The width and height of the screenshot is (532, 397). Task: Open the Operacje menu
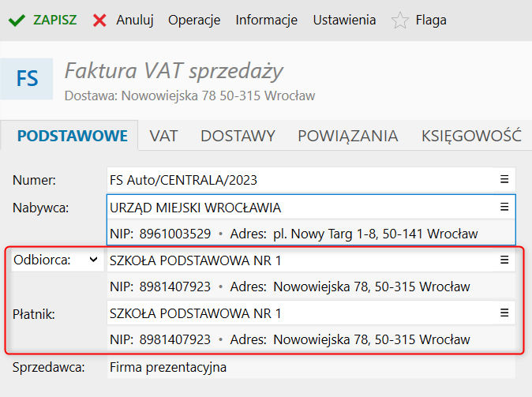(194, 20)
